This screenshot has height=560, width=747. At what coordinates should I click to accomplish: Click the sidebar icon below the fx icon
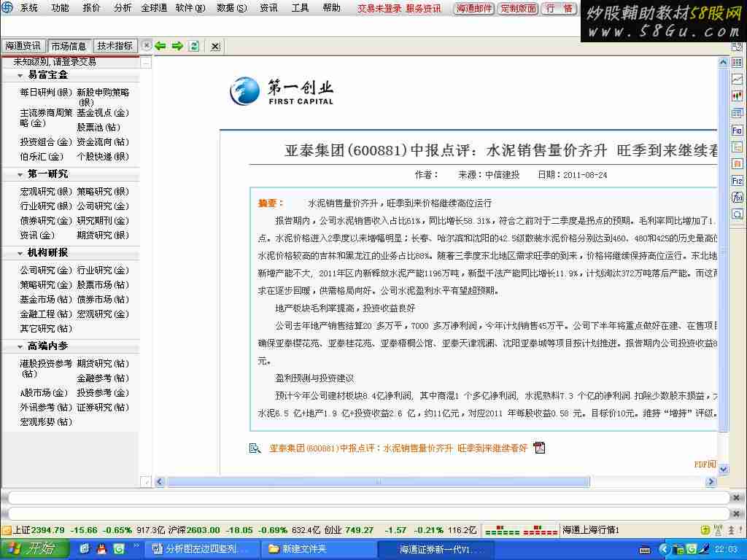737,214
